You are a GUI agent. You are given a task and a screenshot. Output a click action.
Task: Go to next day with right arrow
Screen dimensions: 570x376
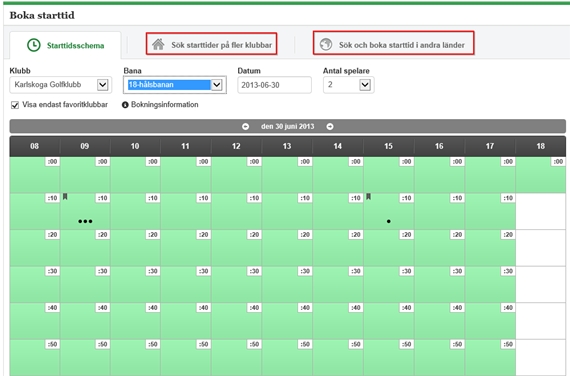tap(330, 127)
